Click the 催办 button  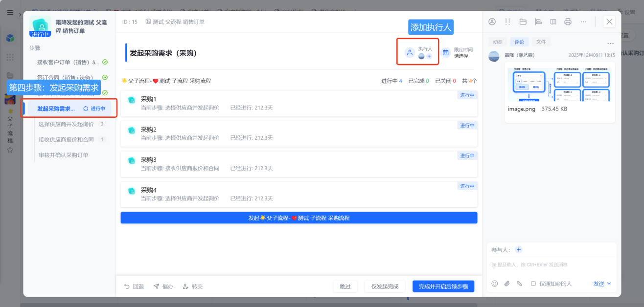163,286
